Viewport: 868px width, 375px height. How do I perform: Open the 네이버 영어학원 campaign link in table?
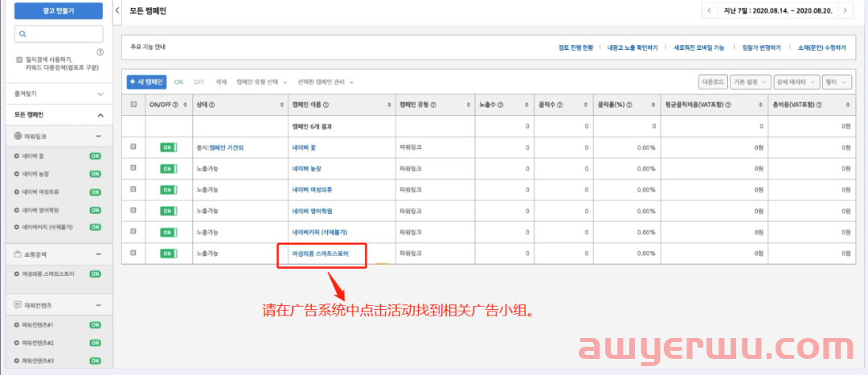pos(312,211)
